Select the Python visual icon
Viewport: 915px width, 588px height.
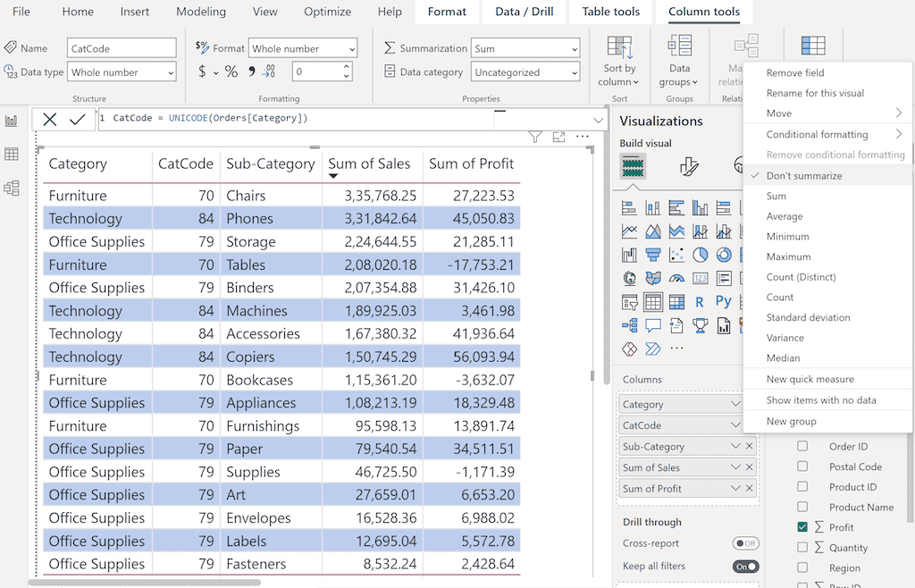tap(723, 301)
